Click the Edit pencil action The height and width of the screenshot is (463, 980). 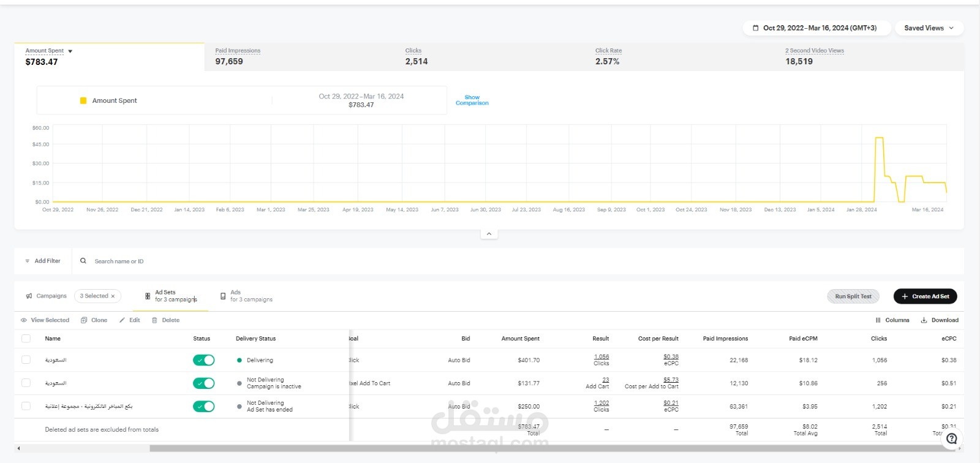point(130,320)
